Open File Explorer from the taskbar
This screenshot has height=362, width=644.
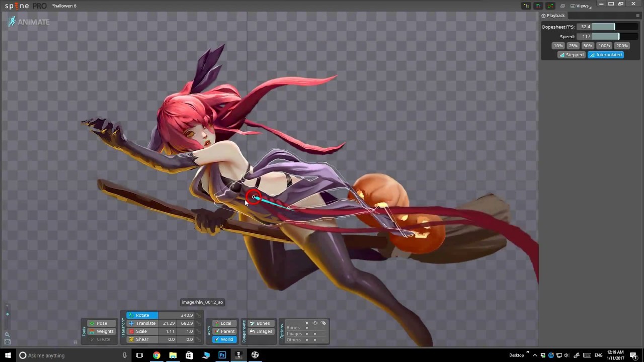pos(173,355)
